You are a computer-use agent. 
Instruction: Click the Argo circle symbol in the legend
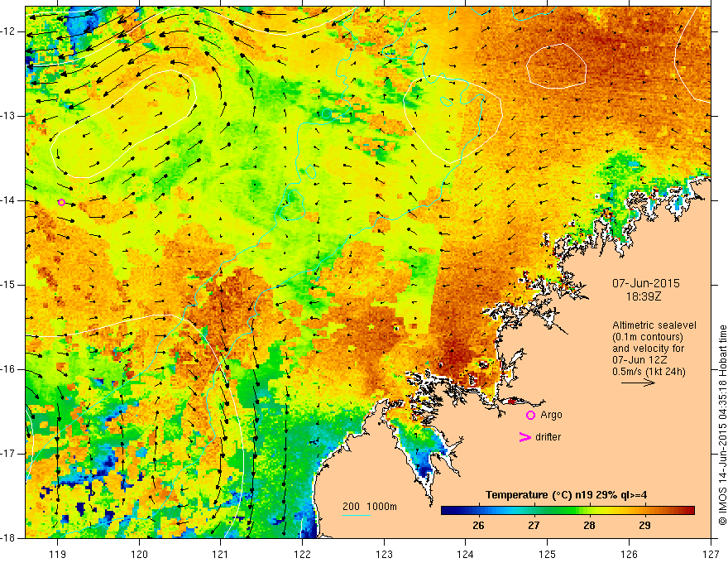click(x=530, y=416)
